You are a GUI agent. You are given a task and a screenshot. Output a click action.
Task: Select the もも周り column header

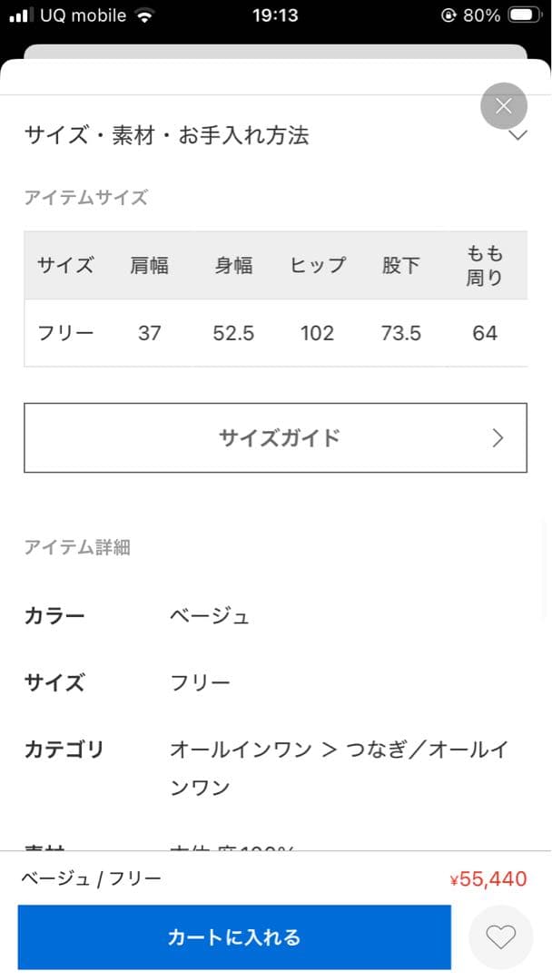tap(484, 266)
